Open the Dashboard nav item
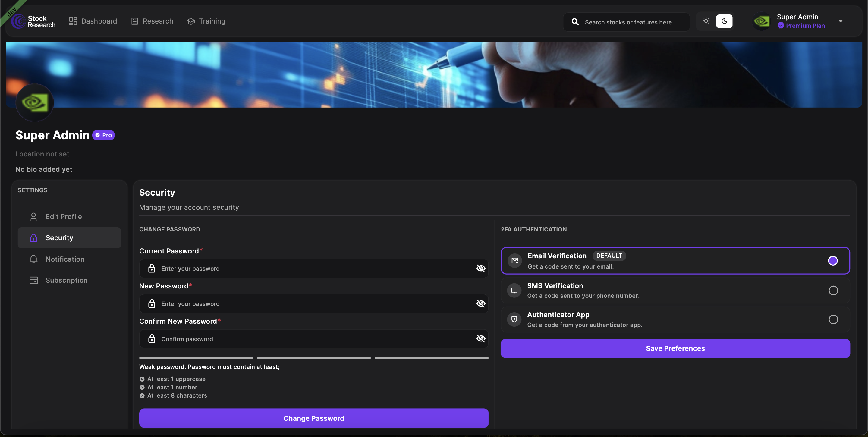The width and height of the screenshot is (868, 437). pos(93,21)
